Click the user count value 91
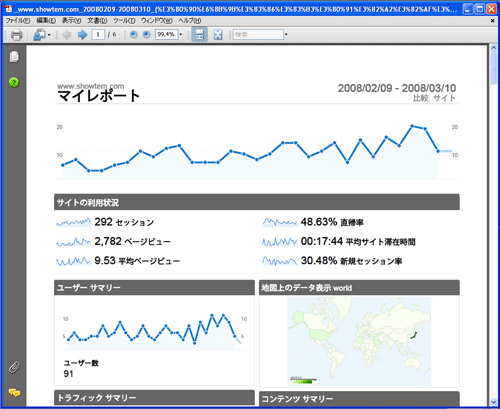 pyautogui.click(x=68, y=374)
